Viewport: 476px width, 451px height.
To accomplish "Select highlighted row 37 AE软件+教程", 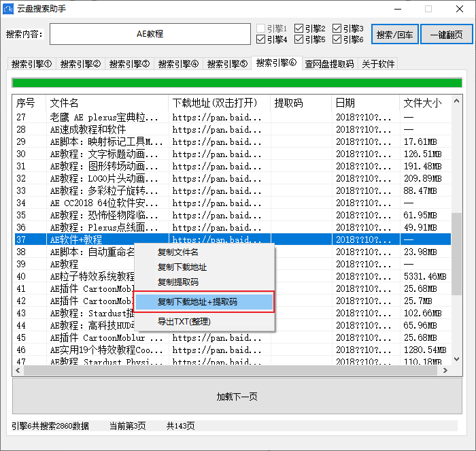I will pos(233,239).
